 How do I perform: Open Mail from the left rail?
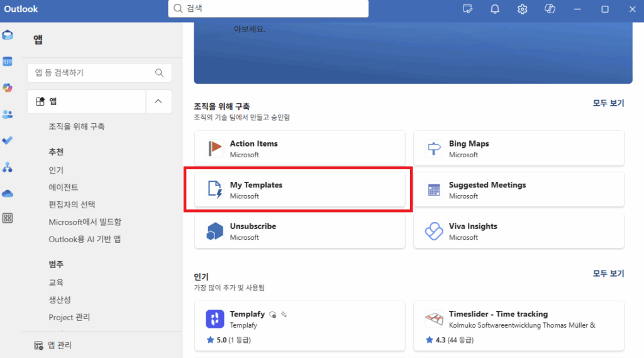click(8, 35)
